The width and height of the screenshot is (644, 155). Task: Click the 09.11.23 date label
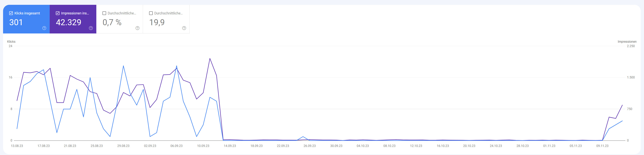coord(602,146)
